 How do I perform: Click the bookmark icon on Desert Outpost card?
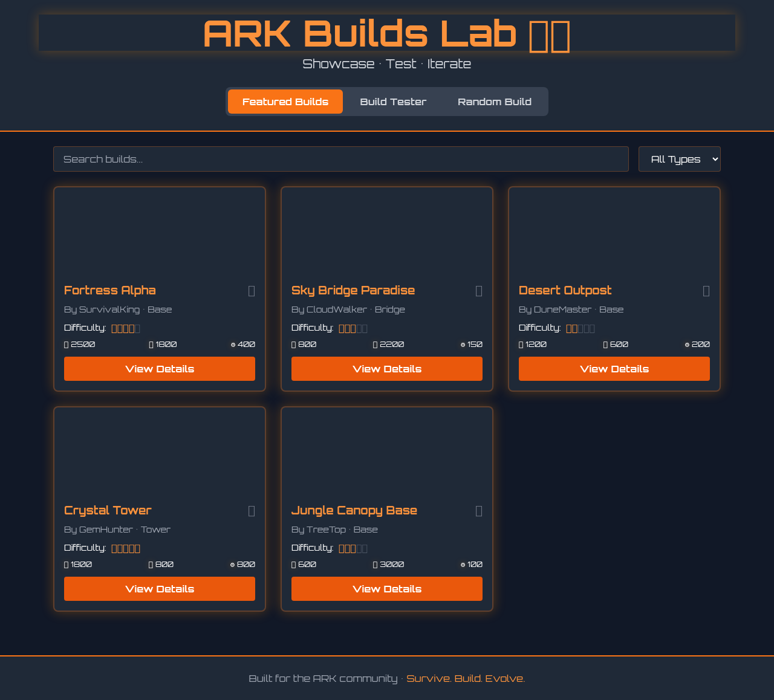[x=707, y=291]
